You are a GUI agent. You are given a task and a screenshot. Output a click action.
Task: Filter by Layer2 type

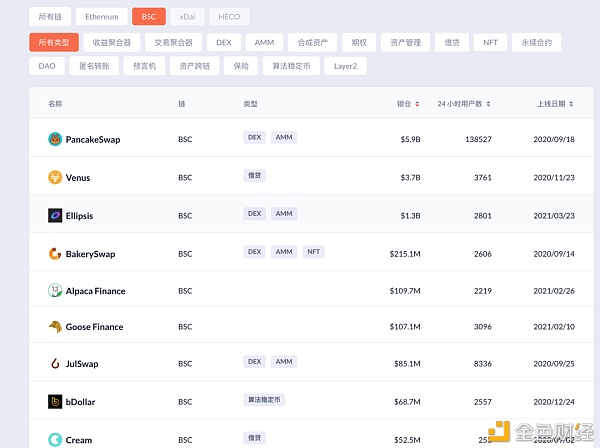click(x=345, y=66)
